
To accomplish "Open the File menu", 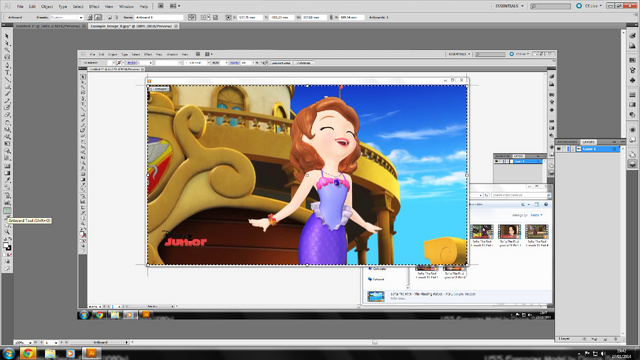I will click(20, 7).
